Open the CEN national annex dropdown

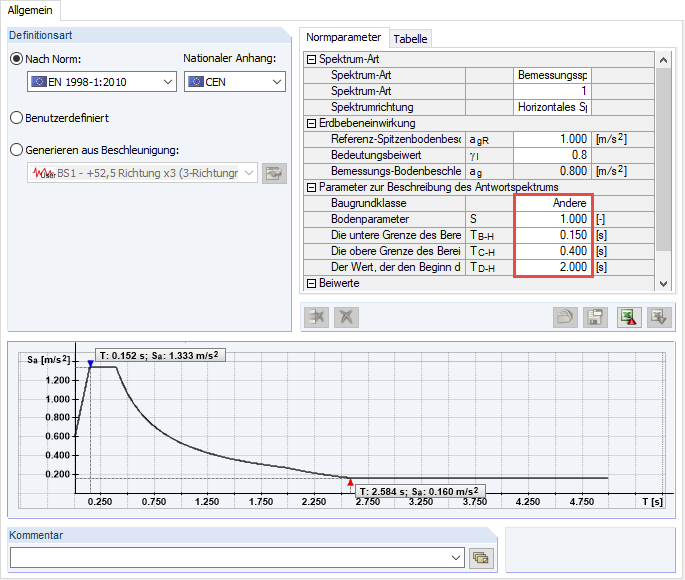click(x=235, y=82)
